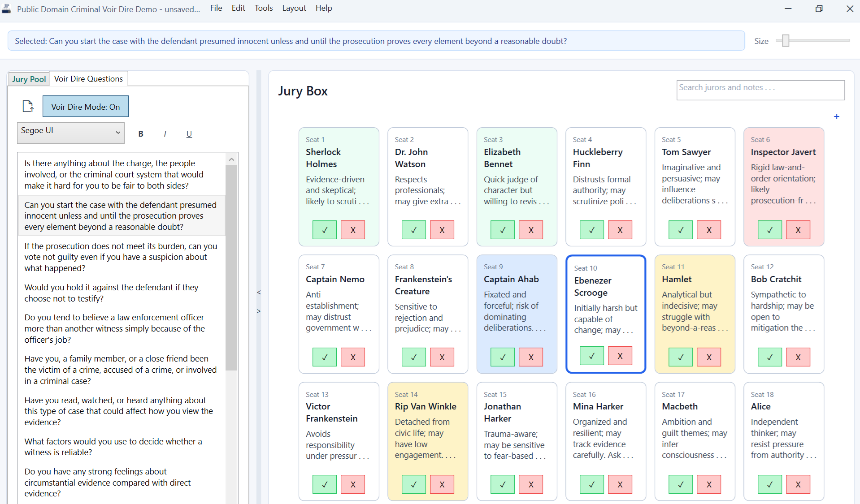The height and width of the screenshot is (504, 860).
Task: Click the blue plus icon above the jury box
Action: click(836, 116)
